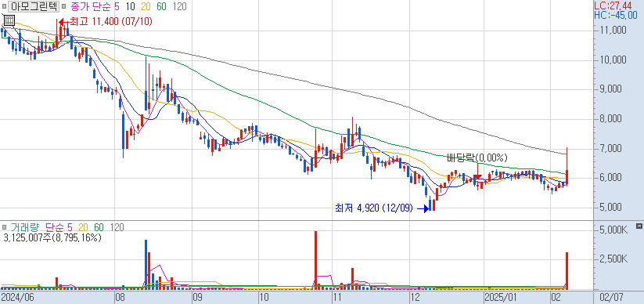Click the 5,000K volume axis label
Image resolution: width=644 pixels, height=304 pixels.
tap(615, 230)
